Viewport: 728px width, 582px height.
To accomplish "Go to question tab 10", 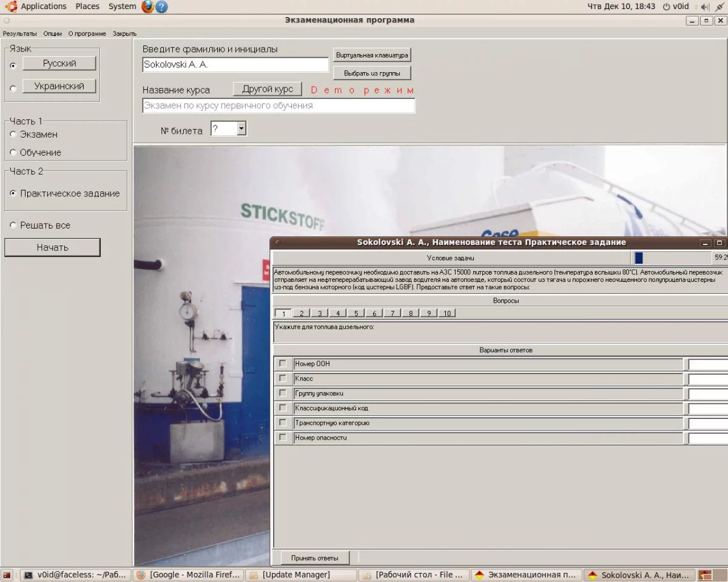I will (447, 313).
